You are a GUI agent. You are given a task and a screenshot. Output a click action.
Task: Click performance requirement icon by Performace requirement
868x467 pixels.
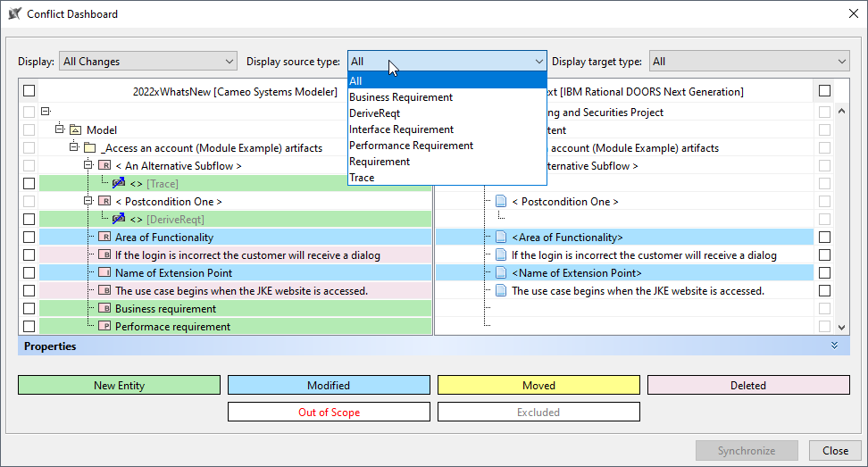tap(104, 327)
